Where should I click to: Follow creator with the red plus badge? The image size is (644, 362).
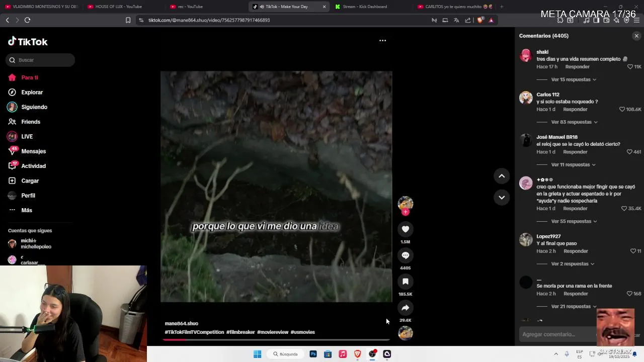click(406, 212)
